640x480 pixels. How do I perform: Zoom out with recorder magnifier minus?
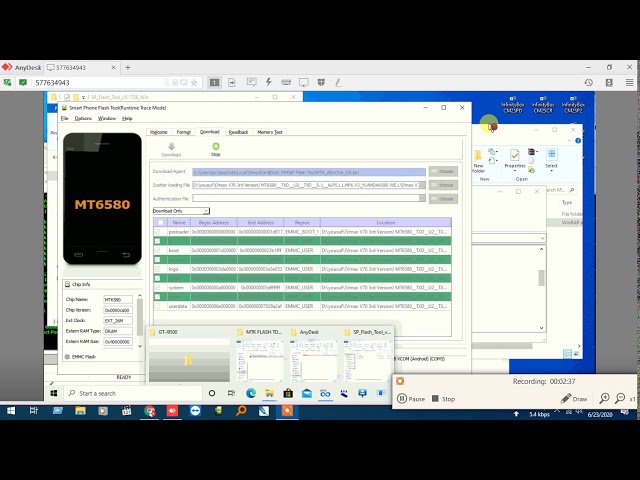click(x=620, y=398)
